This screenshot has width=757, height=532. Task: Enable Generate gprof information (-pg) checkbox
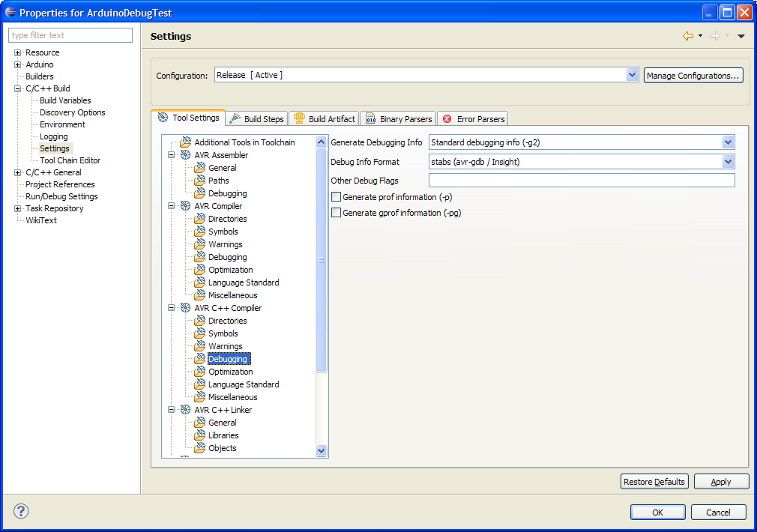pyautogui.click(x=336, y=213)
